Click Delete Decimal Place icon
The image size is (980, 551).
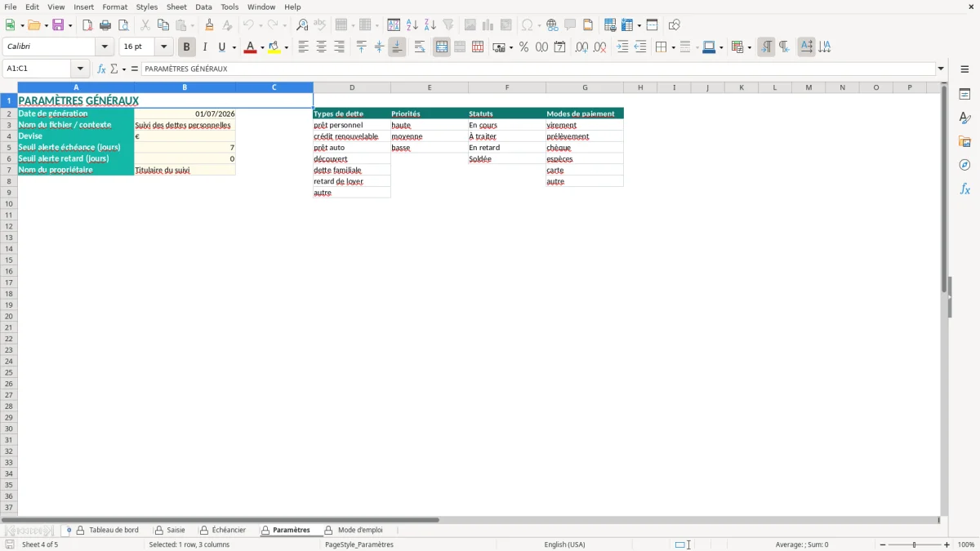coord(599,47)
